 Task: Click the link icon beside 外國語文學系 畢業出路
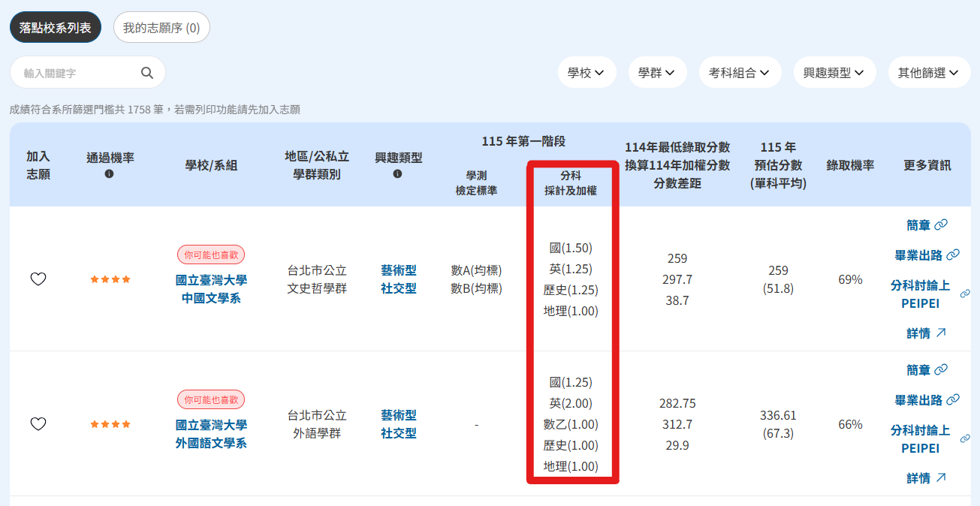click(953, 400)
